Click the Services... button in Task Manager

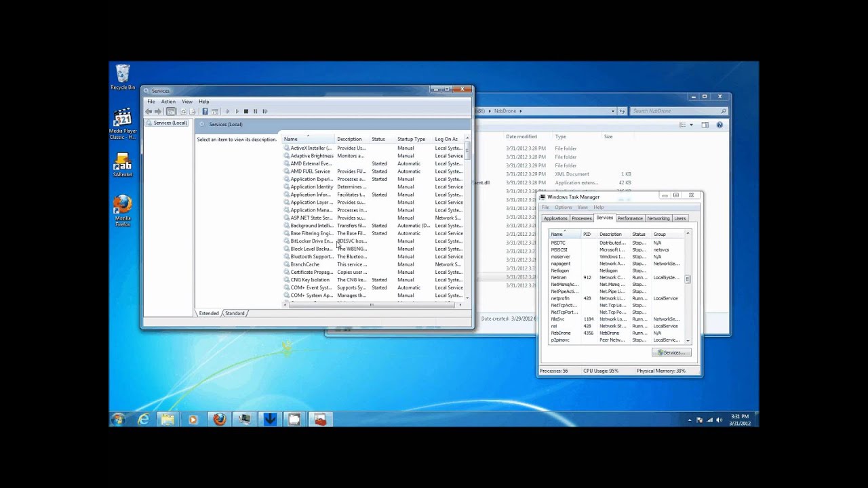pos(671,352)
